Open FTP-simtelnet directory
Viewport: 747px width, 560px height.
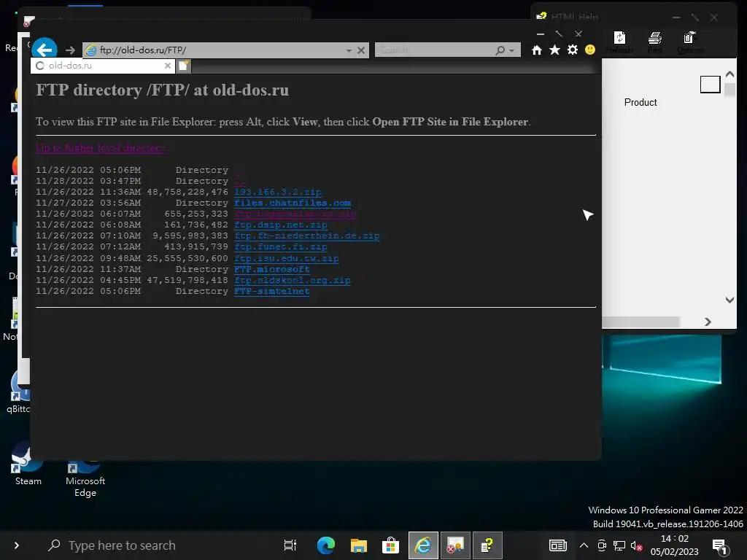click(x=271, y=291)
